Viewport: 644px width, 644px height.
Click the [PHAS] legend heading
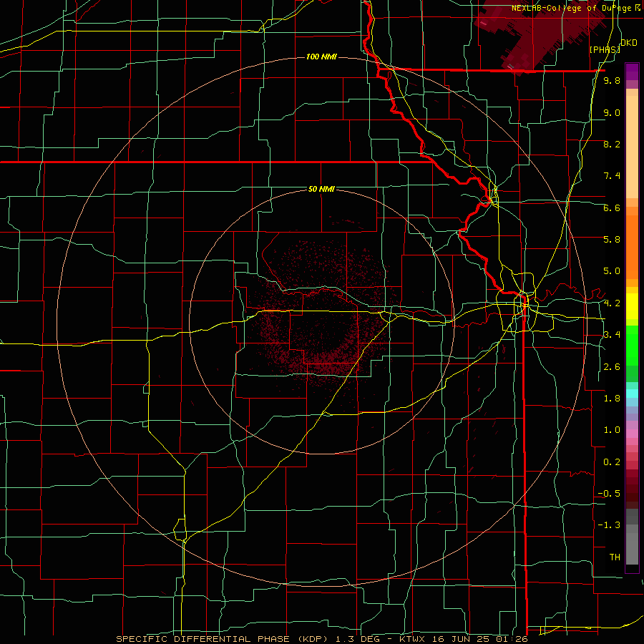pos(605,49)
